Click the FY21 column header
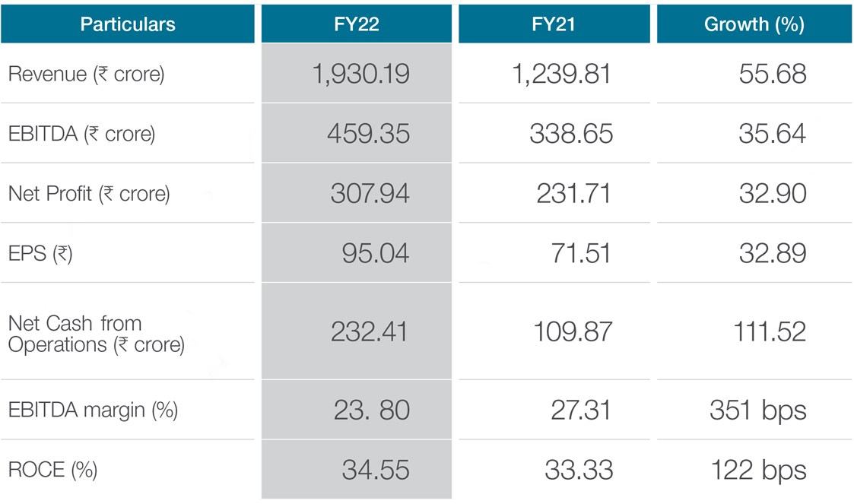This screenshot has width=854, height=504. [554, 24]
